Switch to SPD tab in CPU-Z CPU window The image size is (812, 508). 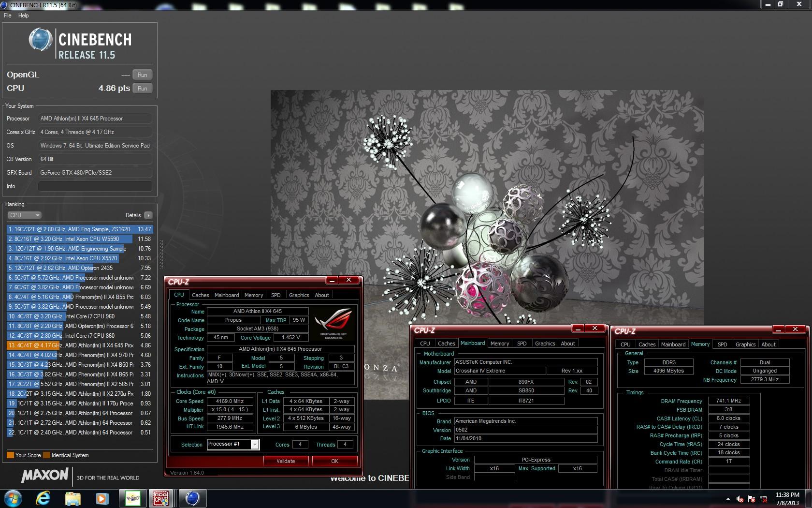coord(275,295)
